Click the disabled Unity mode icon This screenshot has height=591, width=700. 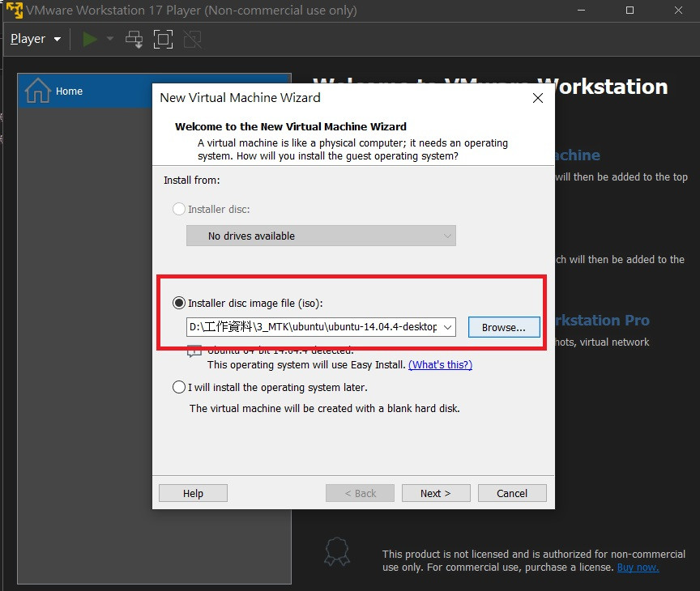[x=192, y=39]
